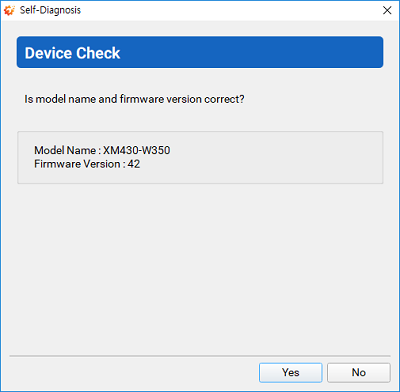Reject device info with No button
Viewport: 400px width, 392px height.
pos(359,372)
